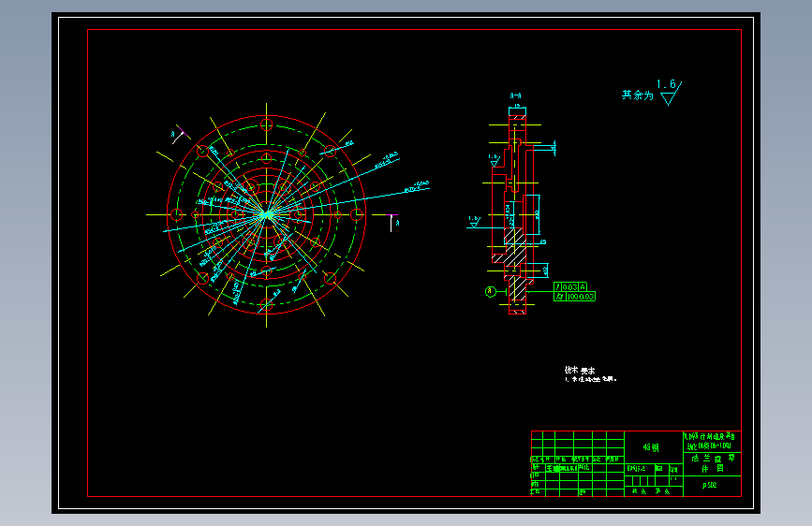
Task: Select the circled datum A symbol
Action: point(491,292)
